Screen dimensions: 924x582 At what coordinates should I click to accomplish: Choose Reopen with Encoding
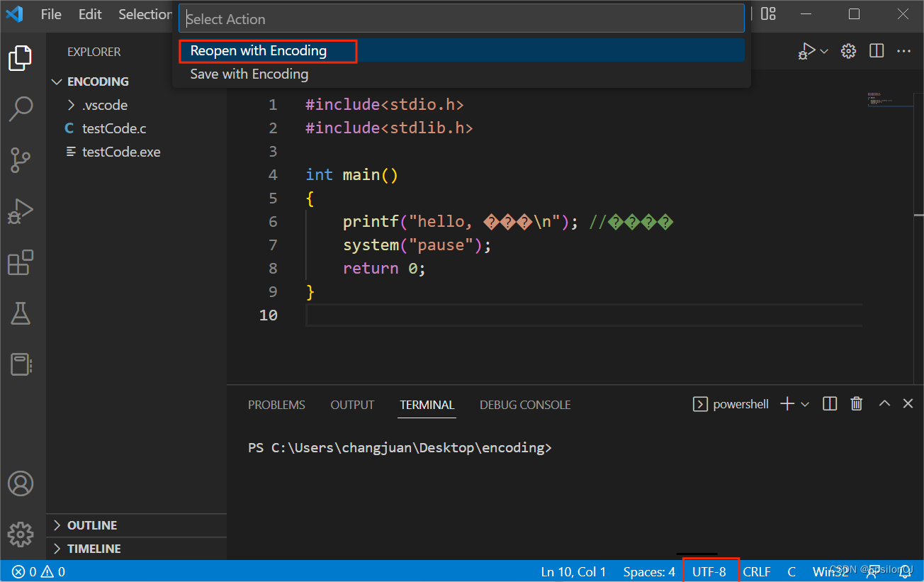tap(461, 51)
